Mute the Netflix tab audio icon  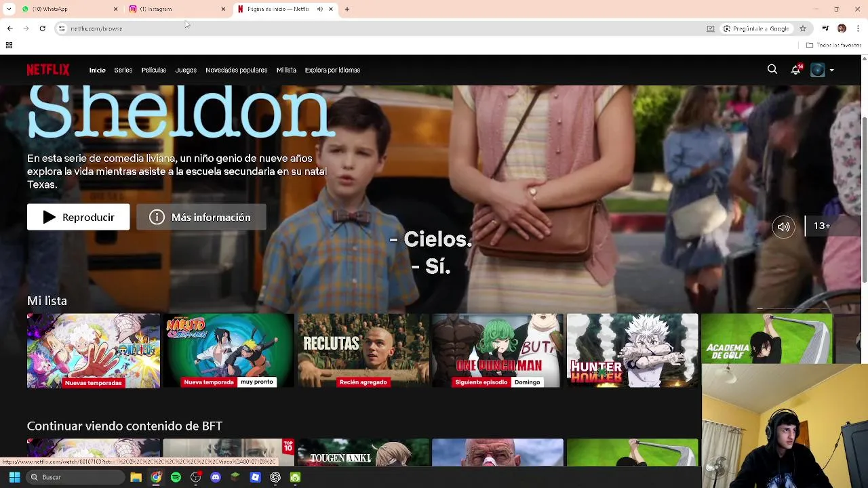tap(319, 9)
